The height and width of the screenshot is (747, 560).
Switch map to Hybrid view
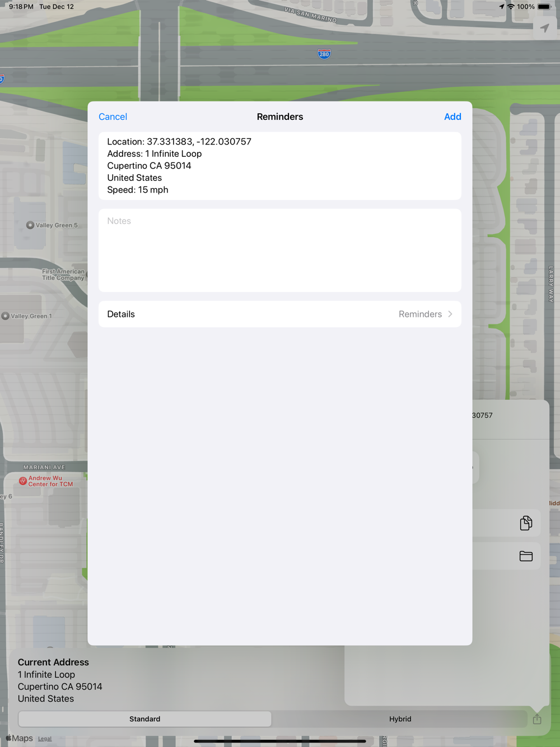pyautogui.click(x=400, y=719)
